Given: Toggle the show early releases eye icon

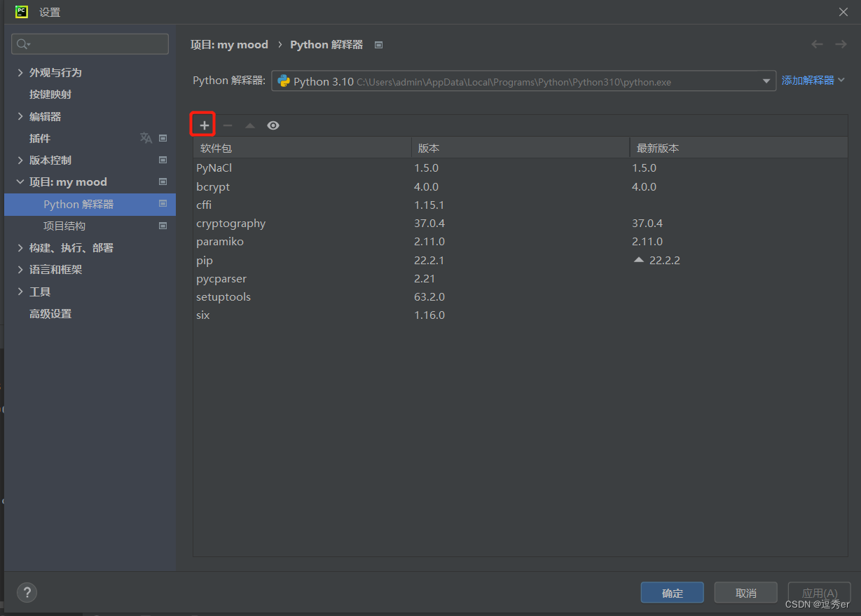Looking at the screenshot, I should (273, 125).
